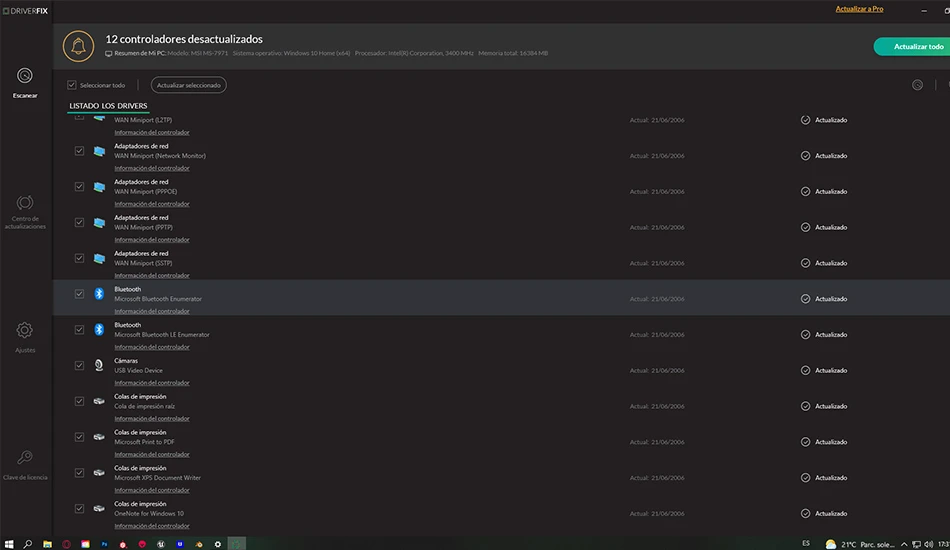This screenshot has width=950, height=550.
Task: Open Clave de licencia key icon
Action: click(25, 465)
